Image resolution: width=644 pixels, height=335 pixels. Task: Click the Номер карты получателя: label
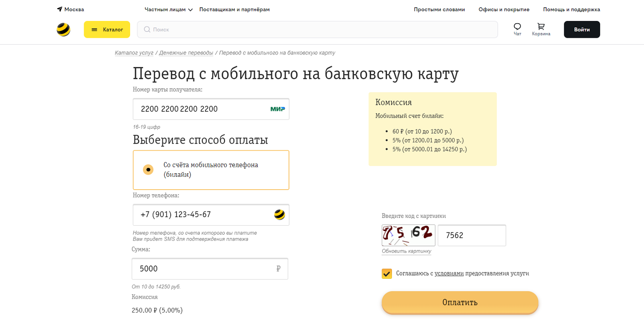tap(167, 90)
